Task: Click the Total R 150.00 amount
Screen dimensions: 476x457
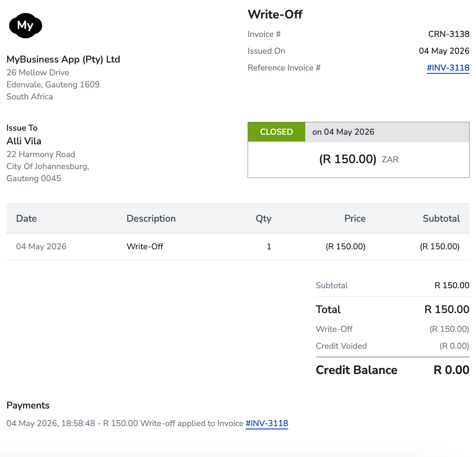Action: (447, 309)
